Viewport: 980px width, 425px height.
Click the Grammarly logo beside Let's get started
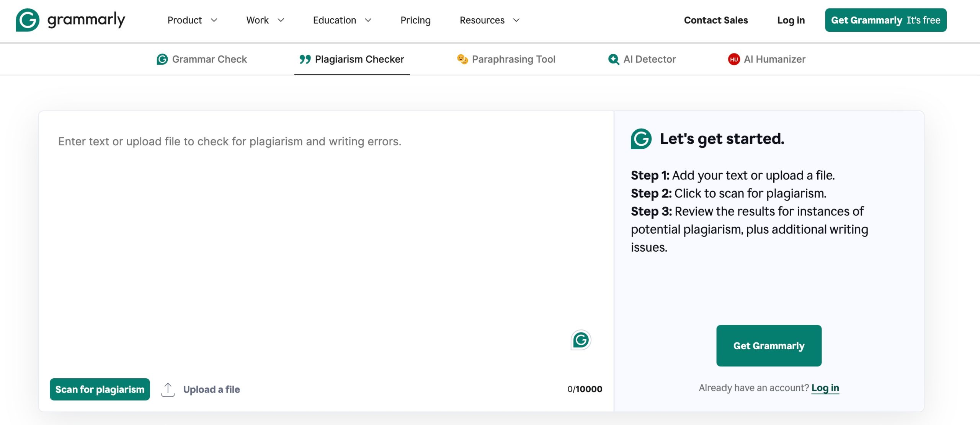pyautogui.click(x=641, y=139)
